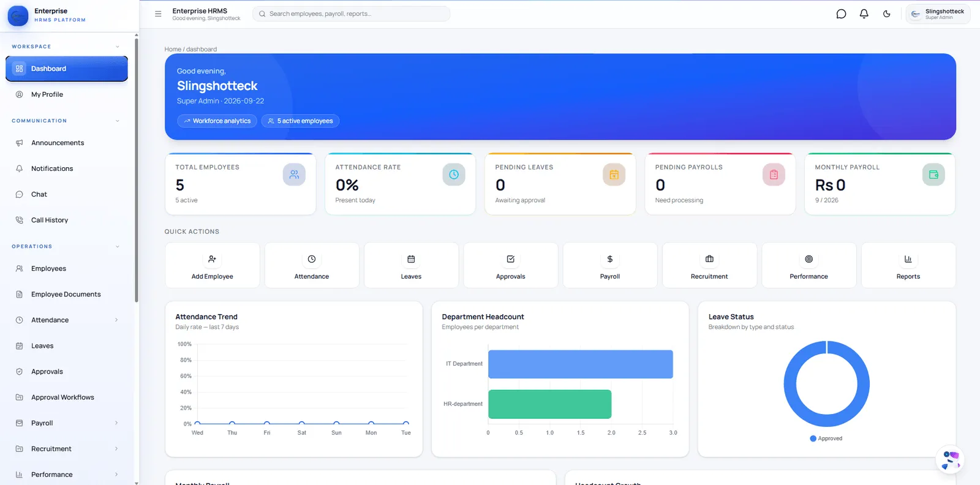Click the 'dashboard' breadcrumb text
The image size is (980, 485).
click(202, 49)
